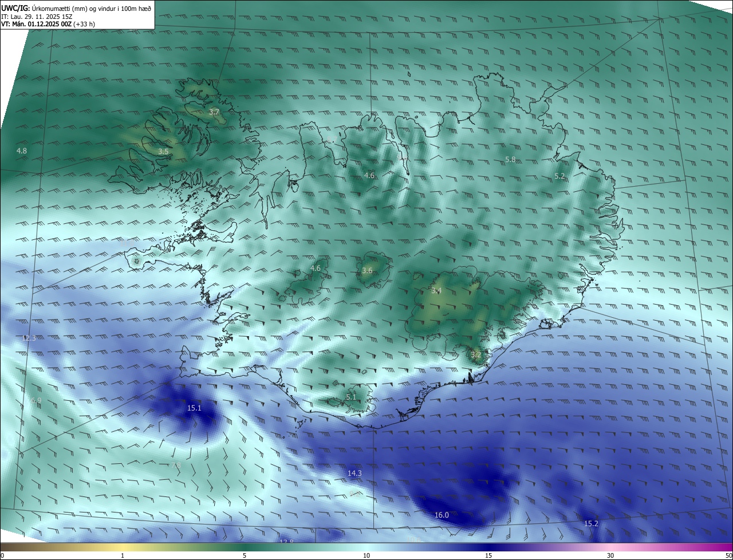Click the 10 tick on the color scale
Image resolution: width=733 pixels, height=560 pixels.
point(366,555)
